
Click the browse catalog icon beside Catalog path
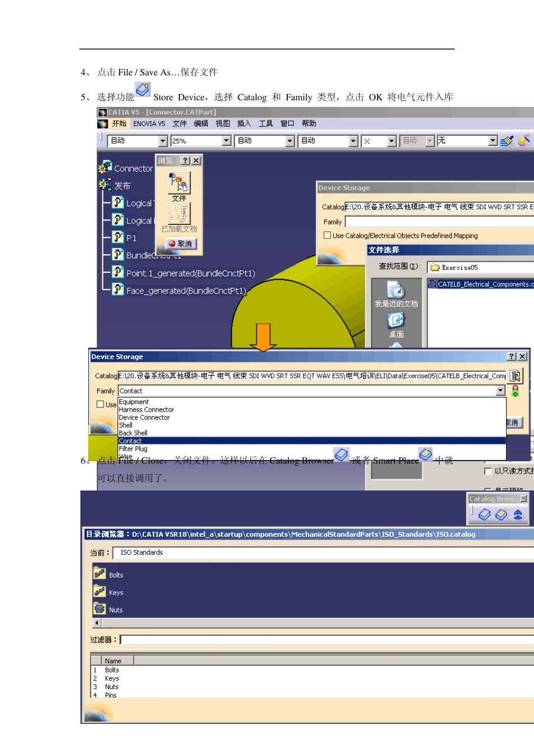pyautogui.click(x=515, y=375)
